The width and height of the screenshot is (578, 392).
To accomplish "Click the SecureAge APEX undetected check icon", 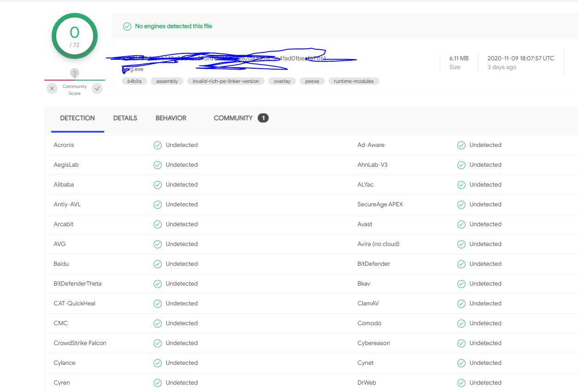I will tap(461, 205).
